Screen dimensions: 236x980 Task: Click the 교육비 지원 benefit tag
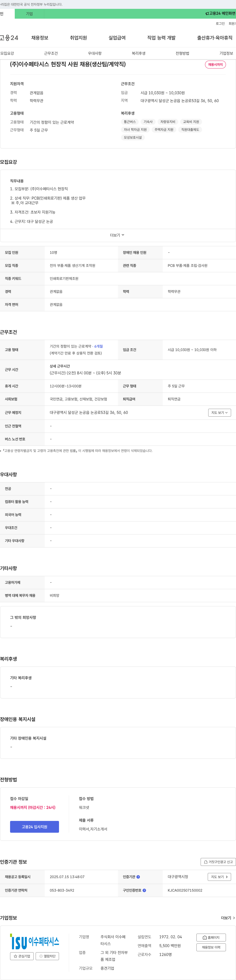click(x=191, y=122)
